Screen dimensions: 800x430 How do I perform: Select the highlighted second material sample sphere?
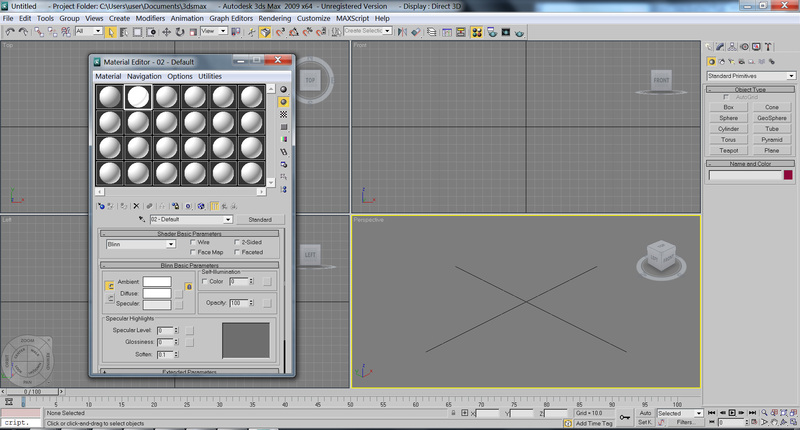(x=138, y=97)
